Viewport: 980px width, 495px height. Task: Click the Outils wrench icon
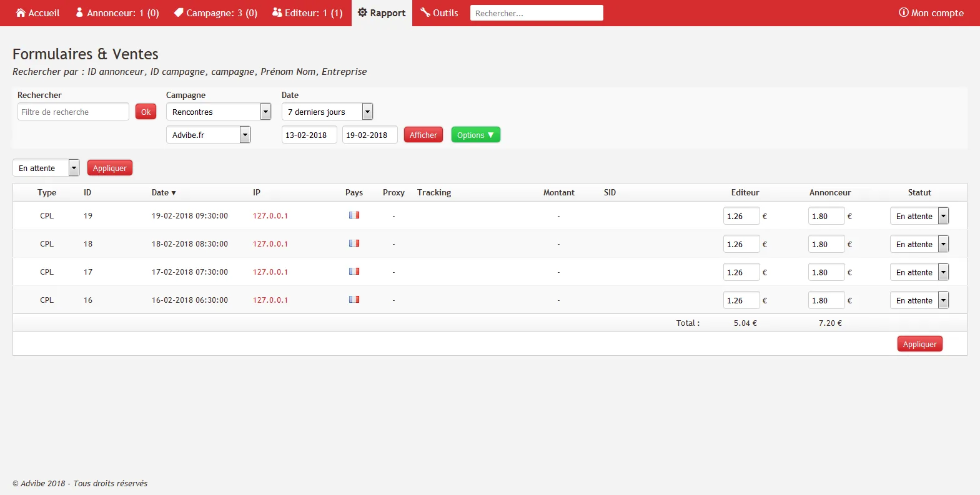coord(425,12)
